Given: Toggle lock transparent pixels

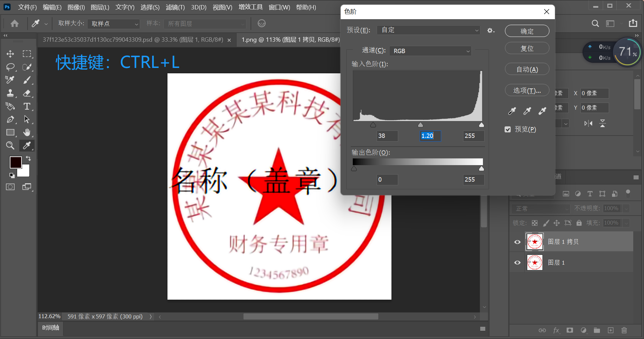Looking at the screenshot, I should click(x=535, y=223).
